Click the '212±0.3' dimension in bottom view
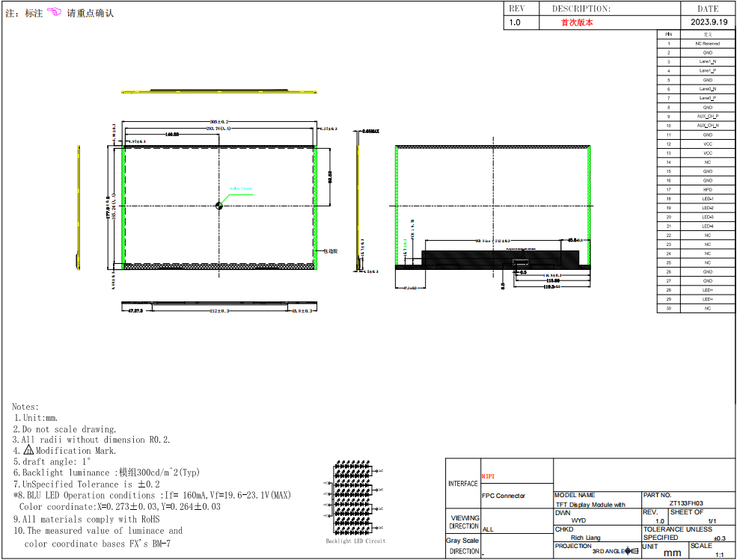Image resolution: width=737 pixels, height=560 pixels. 219,311
